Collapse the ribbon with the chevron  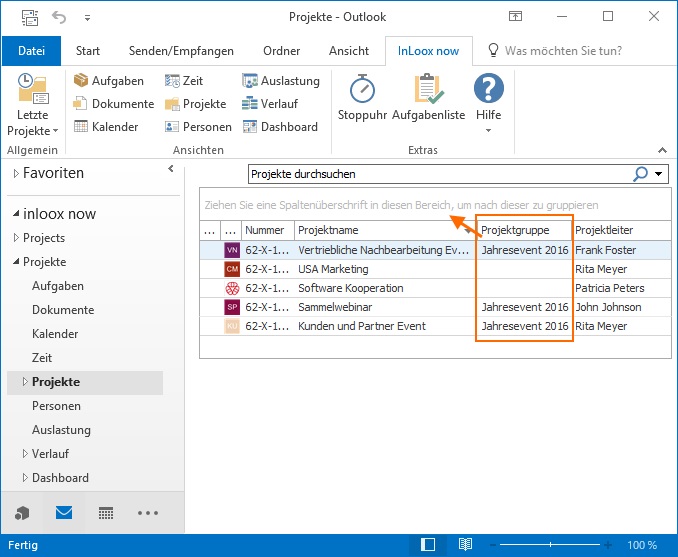pyautogui.click(x=662, y=150)
